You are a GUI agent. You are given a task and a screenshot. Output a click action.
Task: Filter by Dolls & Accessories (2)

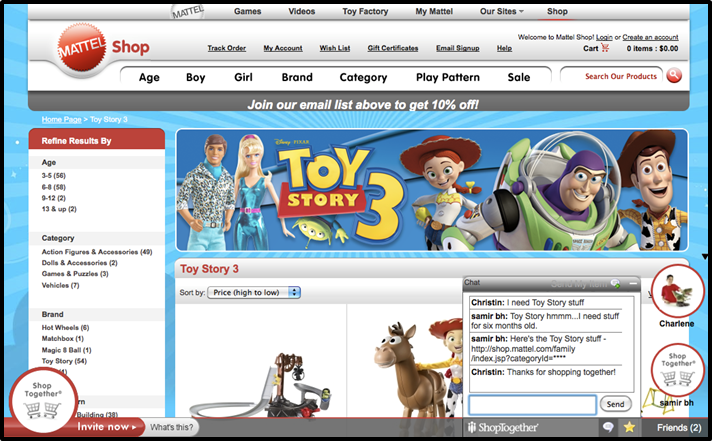[79, 263]
